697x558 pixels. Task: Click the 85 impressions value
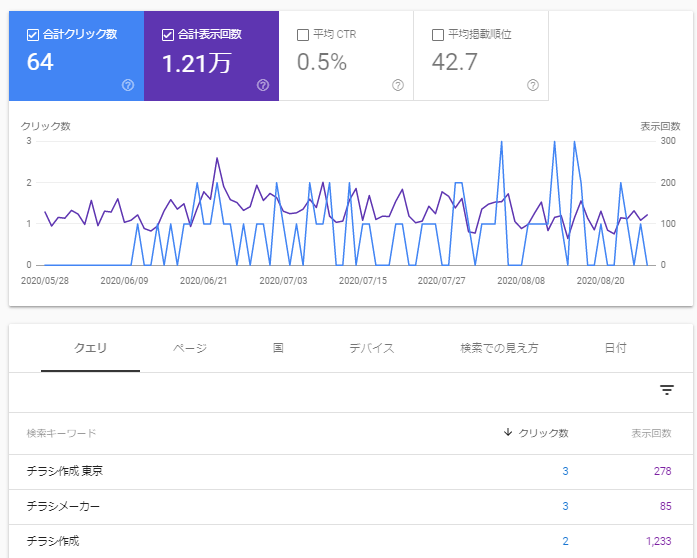[x=665, y=506]
